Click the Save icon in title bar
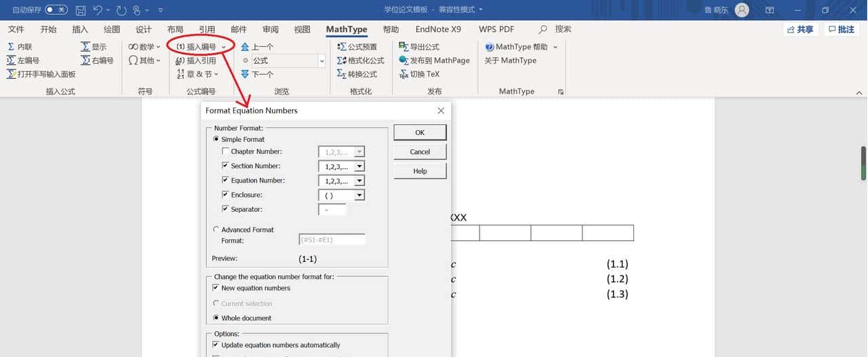This screenshot has height=357, width=868. pos(81,10)
